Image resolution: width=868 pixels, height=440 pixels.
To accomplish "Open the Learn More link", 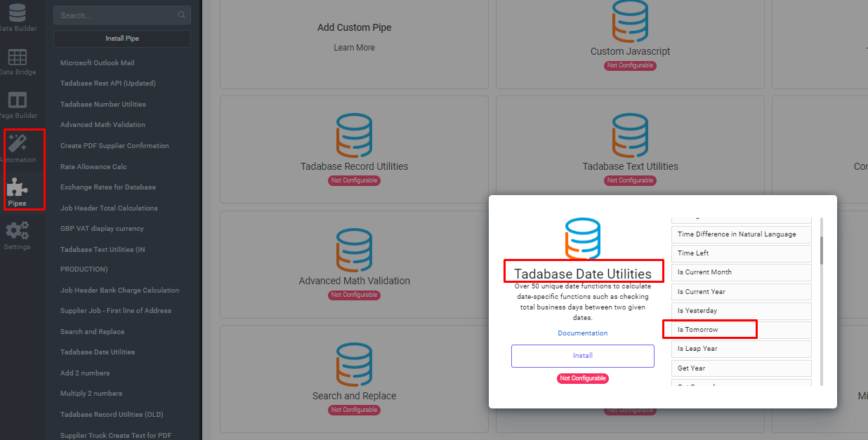I will [x=355, y=48].
